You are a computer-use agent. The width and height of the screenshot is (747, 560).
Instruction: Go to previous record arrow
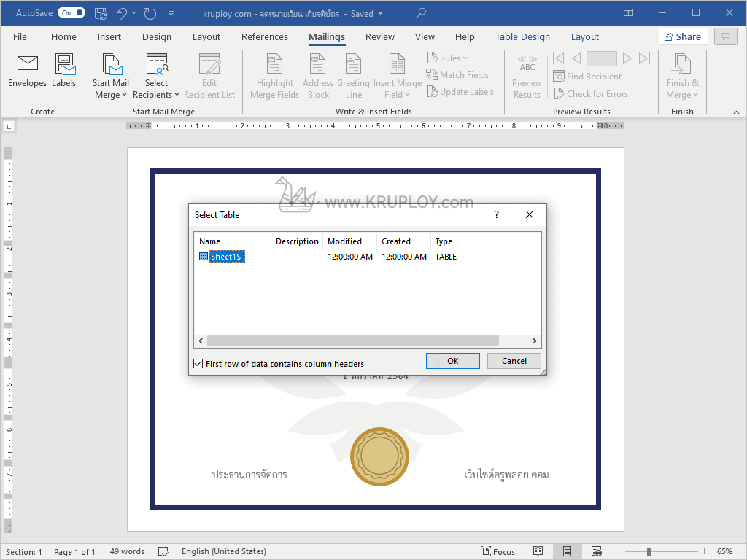pos(576,58)
